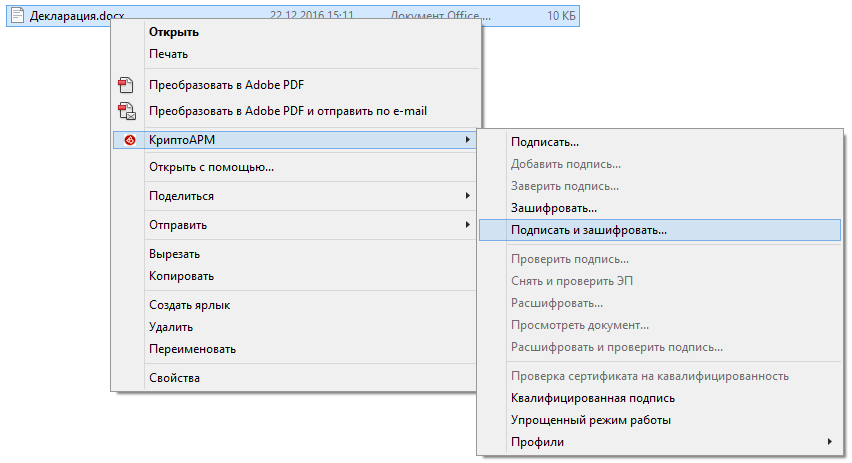Viewport: 852px width, 463px height.
Task: Click the Декларация.docx file icon
Action: click(x=17, y=15)
